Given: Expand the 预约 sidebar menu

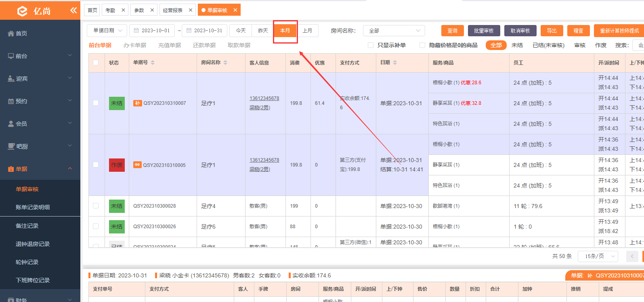Looking at the screenshot, I should tap(40, 101).
